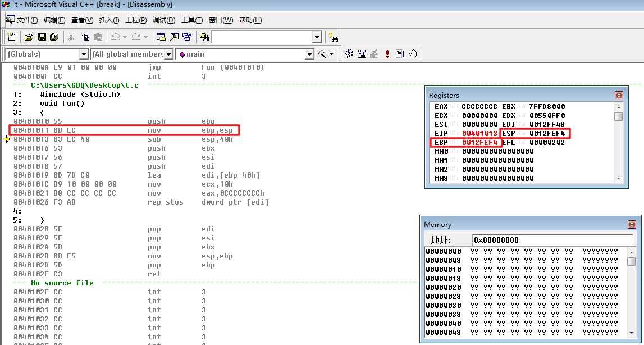Click the Build icon
Image resolution: width=644 pixels, height=345 pixels.
click(362, 54)
